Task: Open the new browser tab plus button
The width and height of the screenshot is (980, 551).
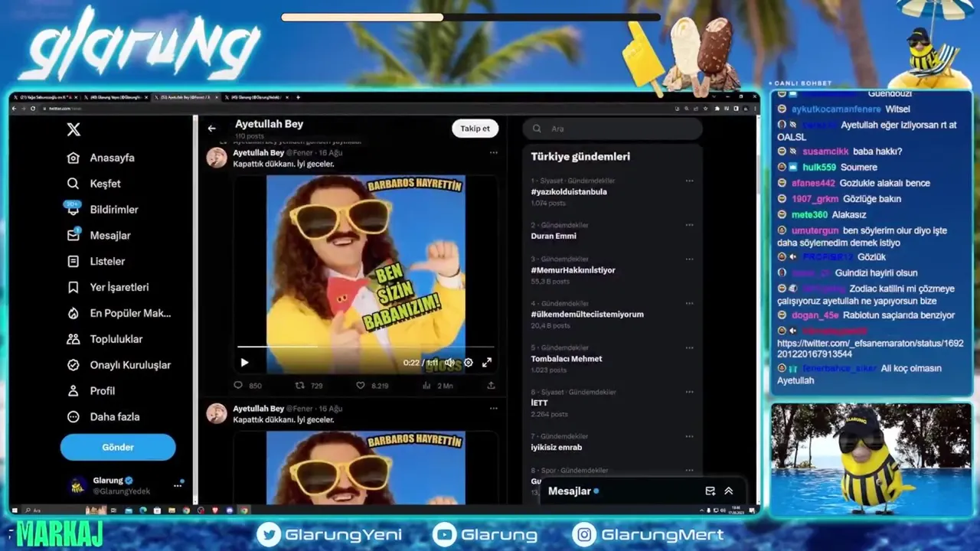Action: point(299,97)
